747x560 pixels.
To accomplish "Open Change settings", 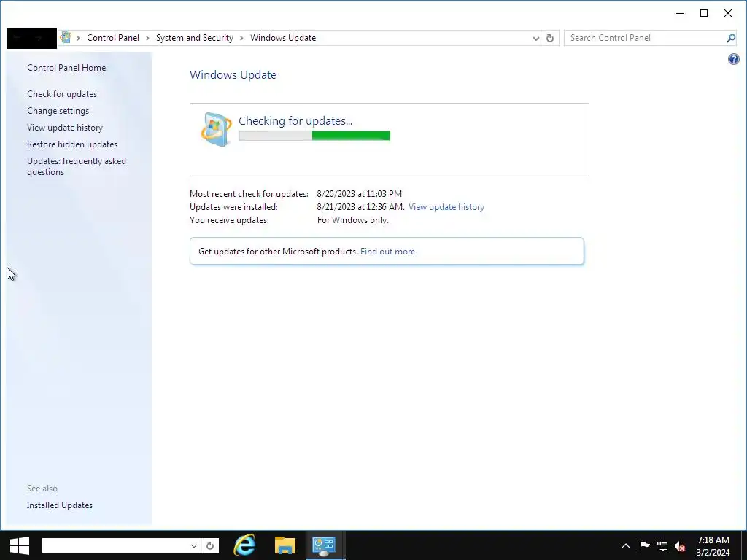I will 58,111.
